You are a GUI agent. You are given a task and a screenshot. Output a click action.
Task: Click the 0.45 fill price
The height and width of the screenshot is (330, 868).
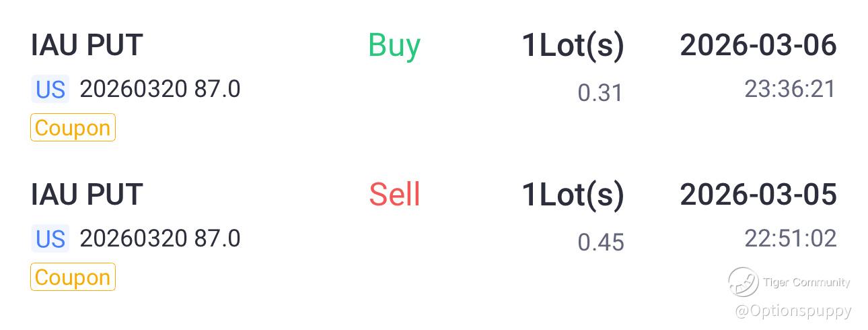point(601,242)
